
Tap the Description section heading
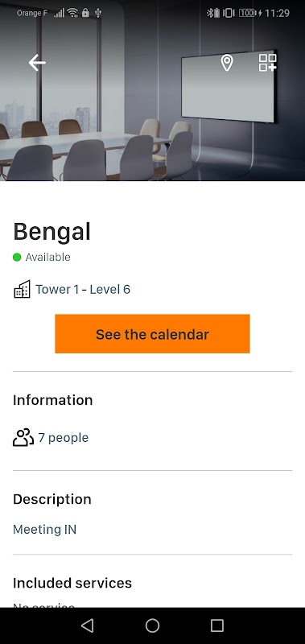[52, 499]
